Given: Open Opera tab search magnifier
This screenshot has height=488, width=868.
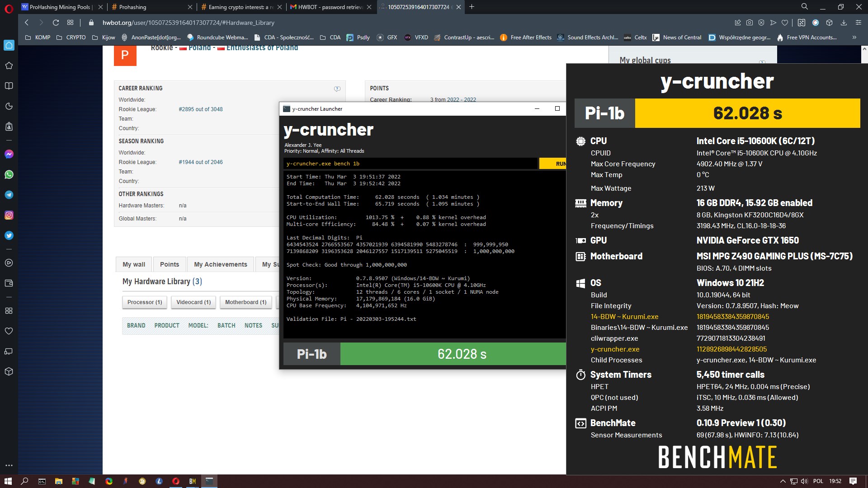Looking at the screenshot, I should point(805,7).
